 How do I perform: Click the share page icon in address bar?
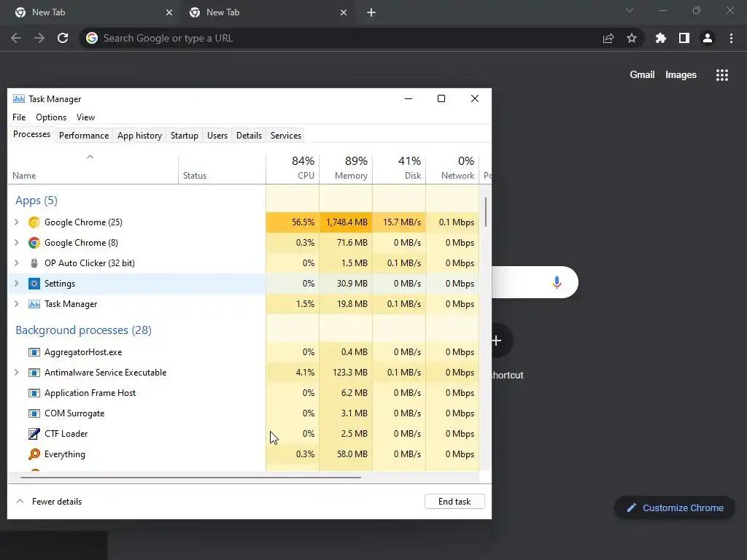pos(608,38)
